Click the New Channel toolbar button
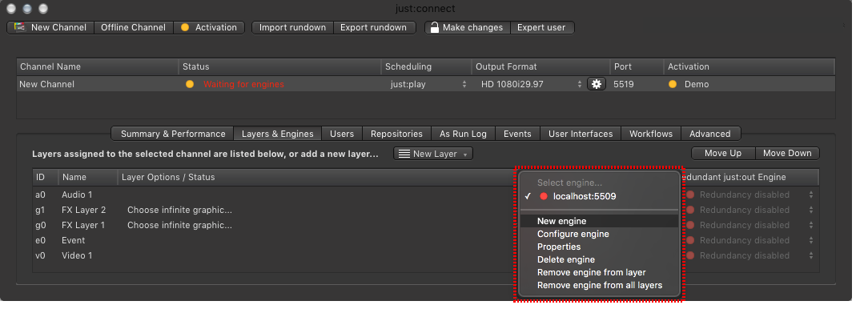This screenshot has height=317, width=868. [50, 27]
